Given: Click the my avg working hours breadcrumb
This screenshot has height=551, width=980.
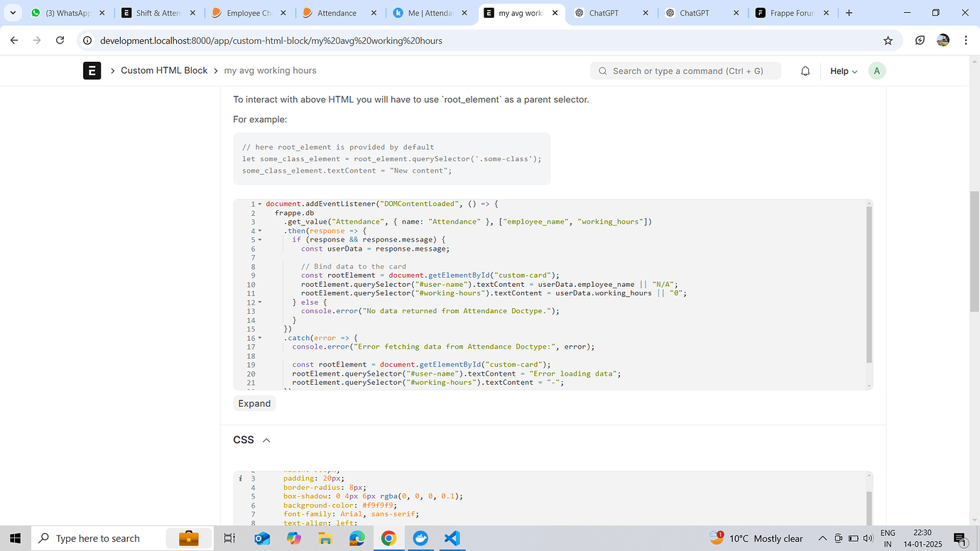Looking at the screenshot, I should tap(271, 70).
